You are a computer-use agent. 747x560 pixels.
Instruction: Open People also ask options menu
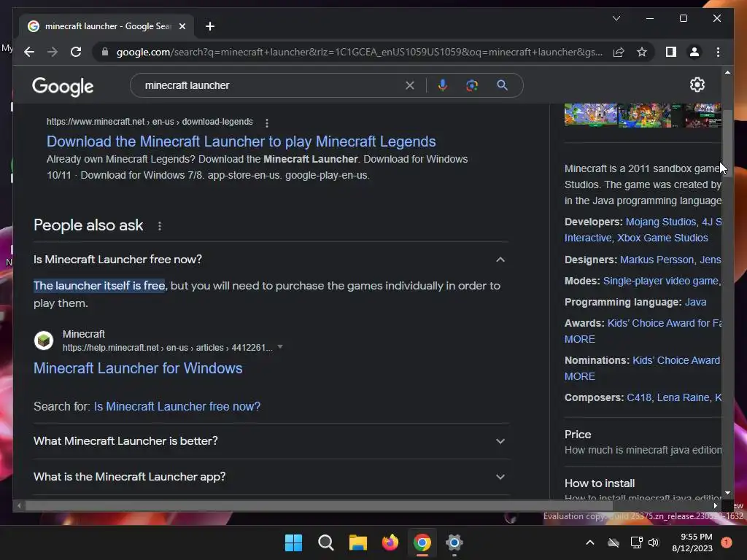click(x=160, y=226)
